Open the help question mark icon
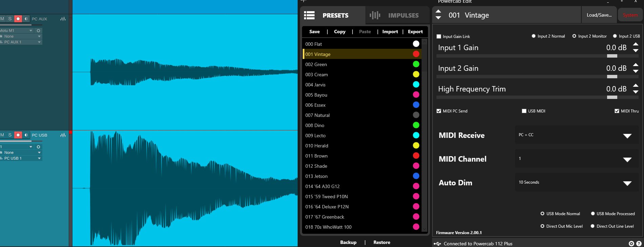The height and width of the screenshot is (247, 644). (x=639, y=244)
